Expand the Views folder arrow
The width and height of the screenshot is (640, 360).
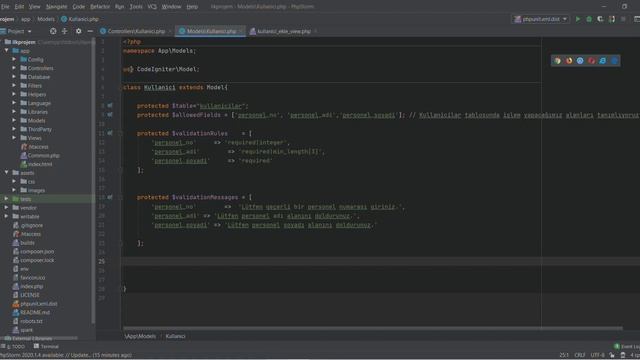(x=14, y=138)
